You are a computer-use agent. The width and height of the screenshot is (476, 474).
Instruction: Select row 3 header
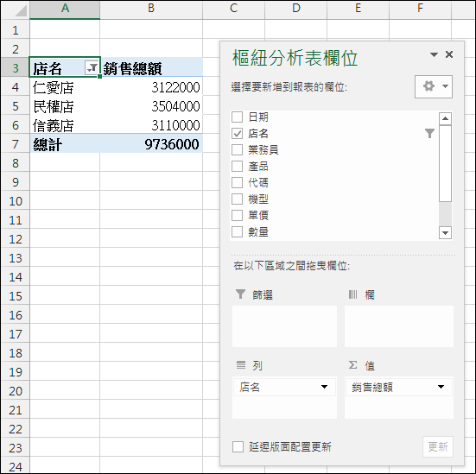tap(16, 67)
